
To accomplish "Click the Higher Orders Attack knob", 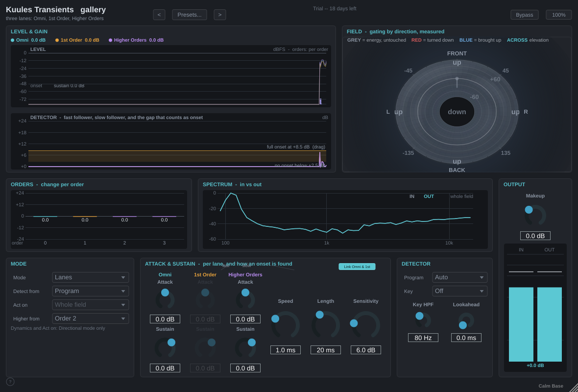I will pyautogui.click(x=245, y=299).
